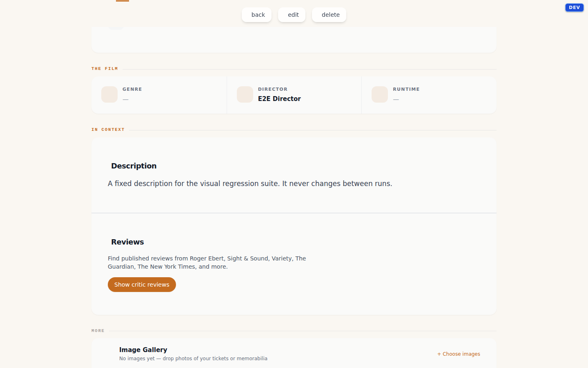The height and width of the screenshot is (368, 588).
Task: Click the 'GENRE' label
Action: coord(132,89)
